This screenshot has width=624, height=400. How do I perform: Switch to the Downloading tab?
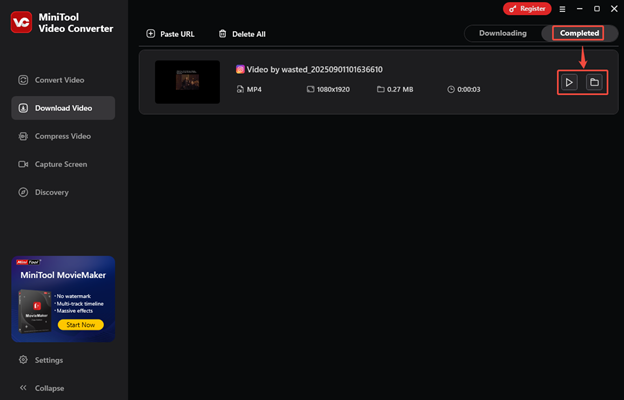[x=503, y=33]
